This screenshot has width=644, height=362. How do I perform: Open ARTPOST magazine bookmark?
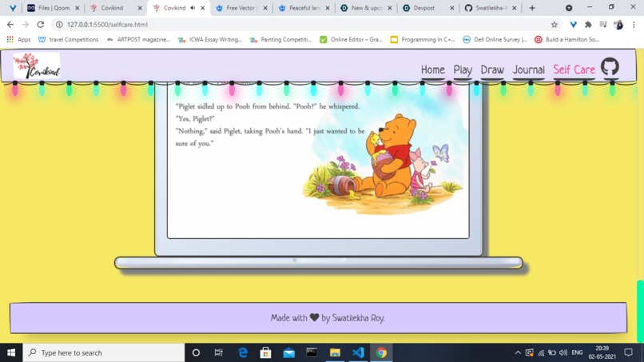click(138, 39)
